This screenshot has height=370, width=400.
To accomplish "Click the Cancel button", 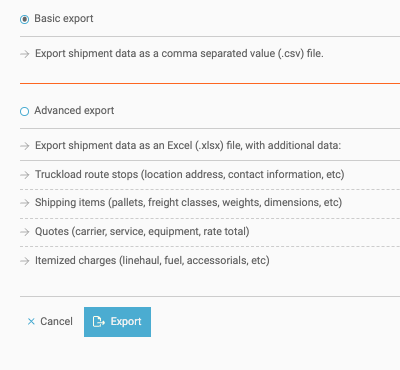I will pos(50,321).
